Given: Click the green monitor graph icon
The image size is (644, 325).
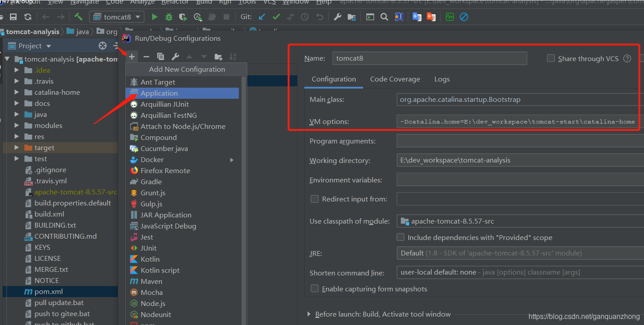Looking at the screenshot, I should click(450, 17).
